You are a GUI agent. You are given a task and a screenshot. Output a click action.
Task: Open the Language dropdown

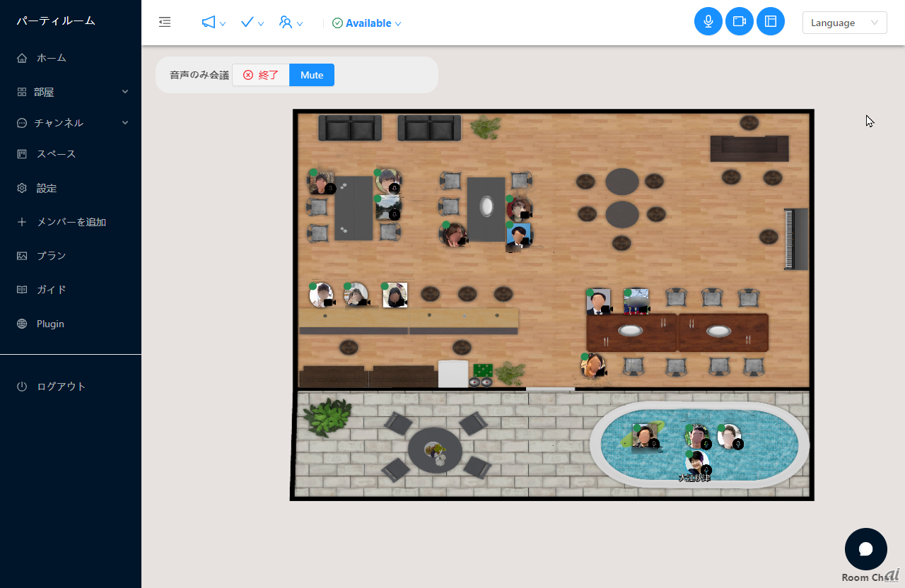tap(844, 23)
